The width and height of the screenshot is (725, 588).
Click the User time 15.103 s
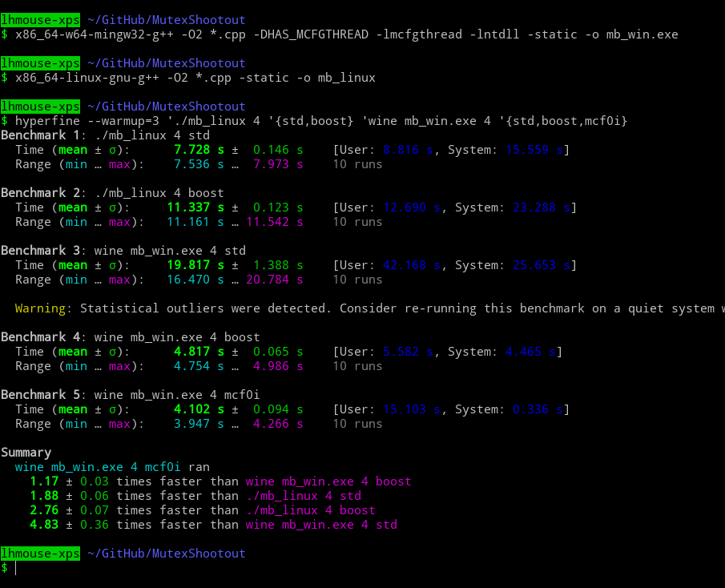tap(412, 409)
